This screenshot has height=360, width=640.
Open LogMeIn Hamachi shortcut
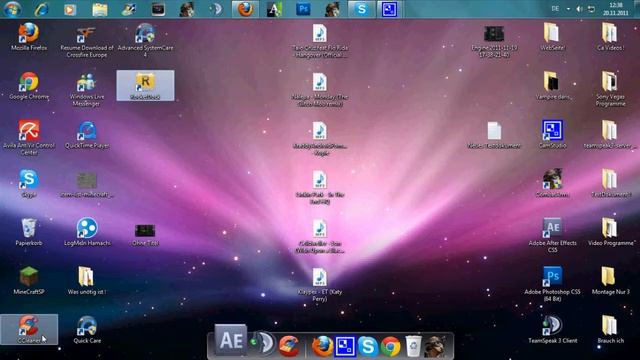(x=87, y=232)
